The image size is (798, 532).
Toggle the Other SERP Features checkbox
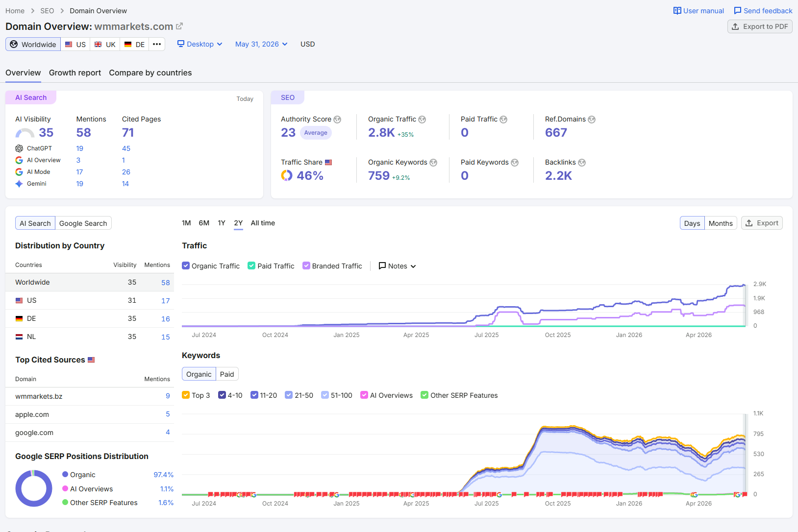point(424,395)
